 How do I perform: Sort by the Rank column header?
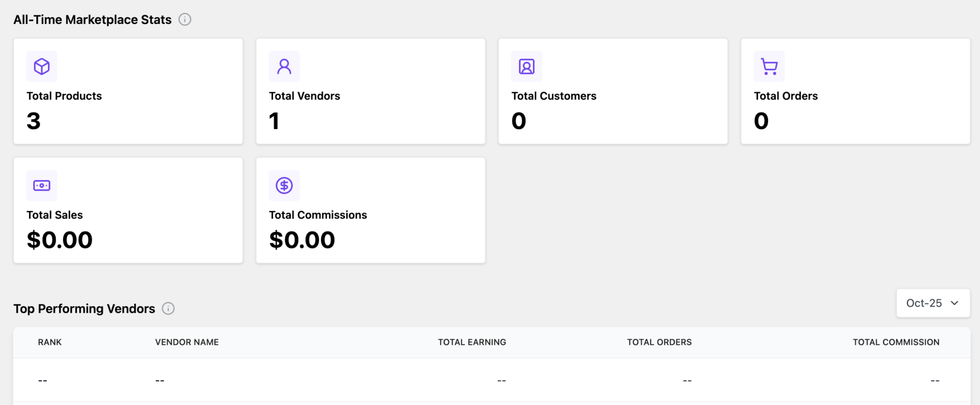pos(50,342)
